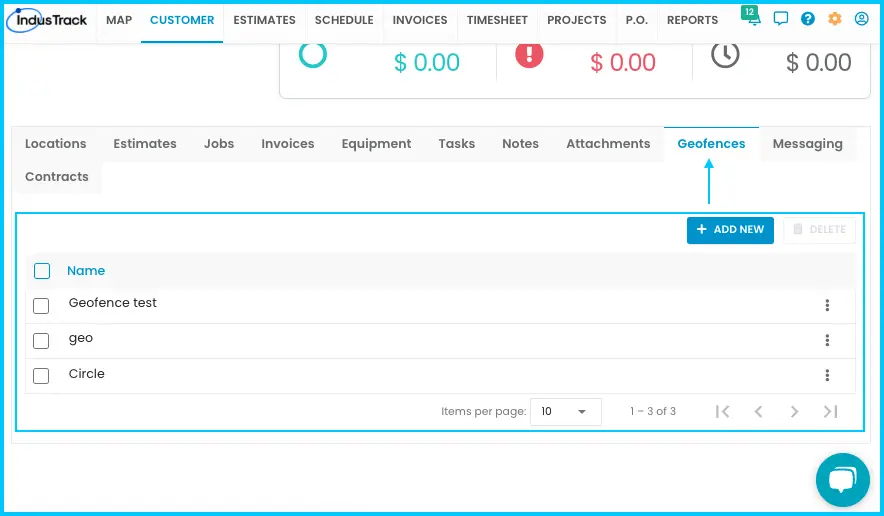
Task: Click the help question mark icon
Action: click(808, 19)
